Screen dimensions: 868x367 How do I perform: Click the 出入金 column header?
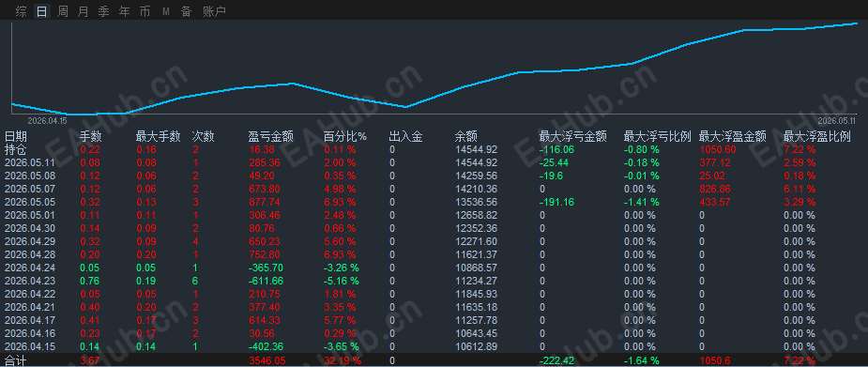[x=405, y=137]
